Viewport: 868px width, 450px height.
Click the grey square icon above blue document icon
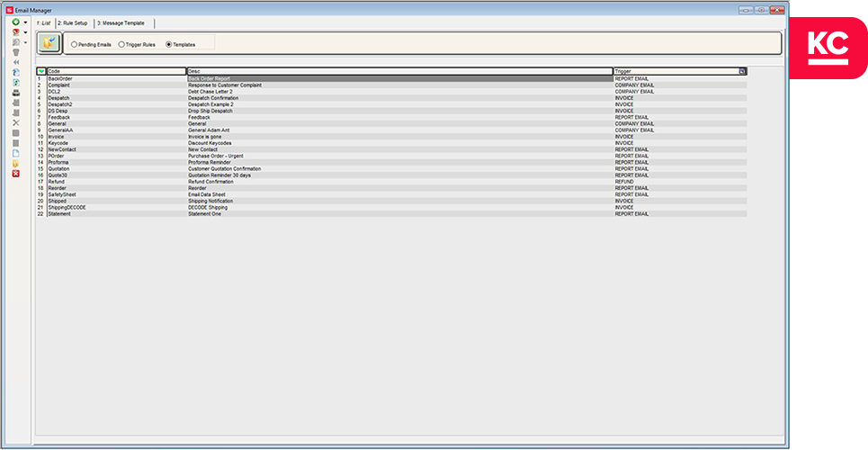(x=16, y=143)
